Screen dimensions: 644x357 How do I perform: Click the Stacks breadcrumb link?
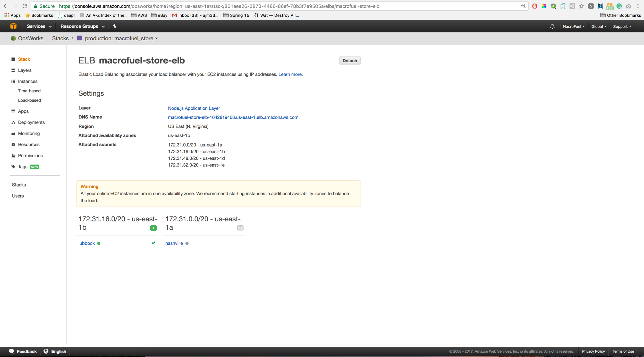60,38
